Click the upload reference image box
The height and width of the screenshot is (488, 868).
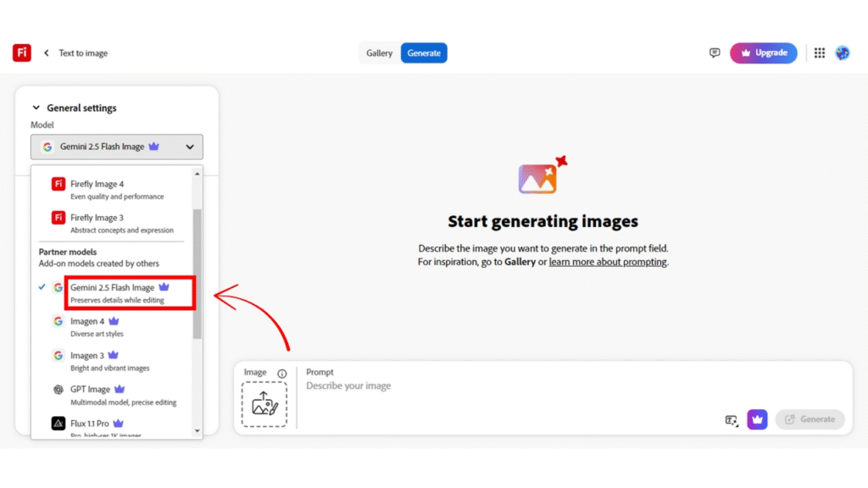click(264, 404)
